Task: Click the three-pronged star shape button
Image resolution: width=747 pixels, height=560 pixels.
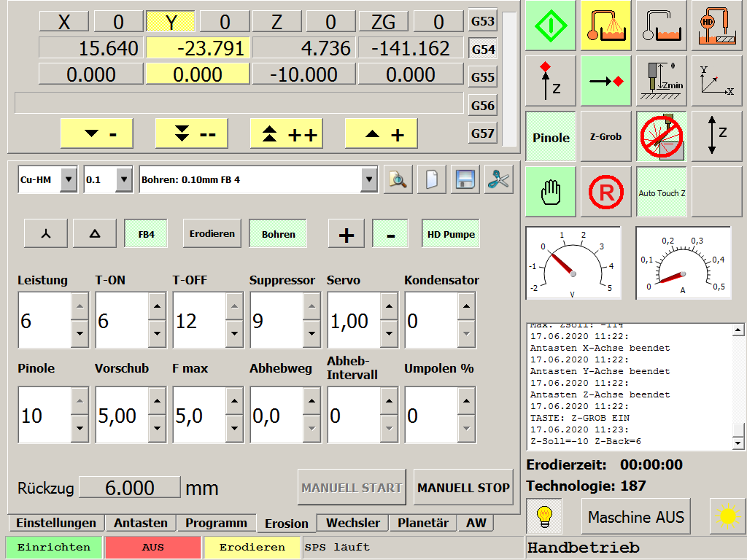Action: (x=46, y=234)
